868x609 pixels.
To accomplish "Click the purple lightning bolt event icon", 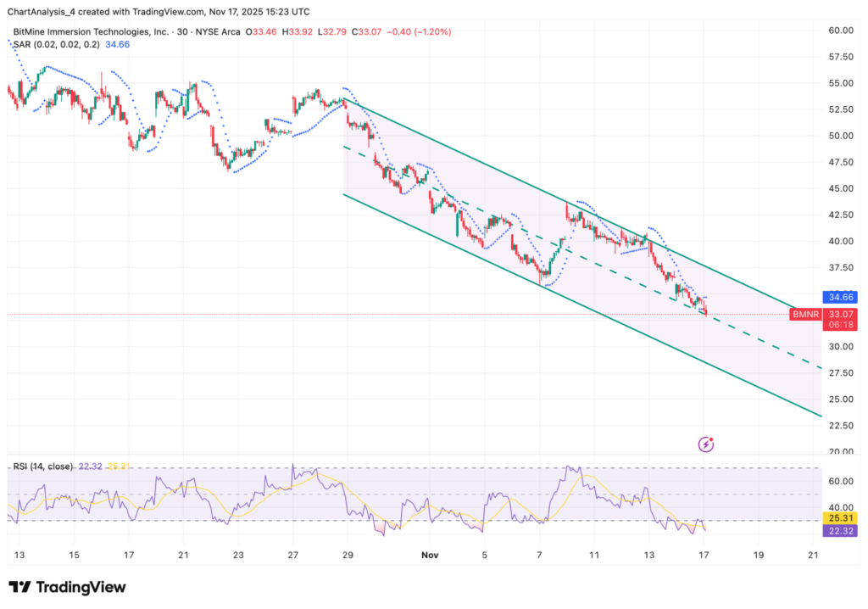I will pyautogui.click(x=706, y=444).
